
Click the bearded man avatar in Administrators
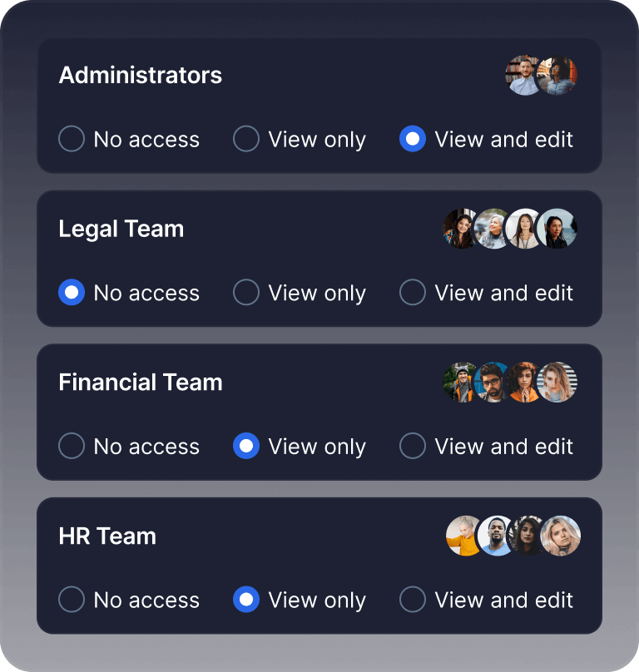523,76
